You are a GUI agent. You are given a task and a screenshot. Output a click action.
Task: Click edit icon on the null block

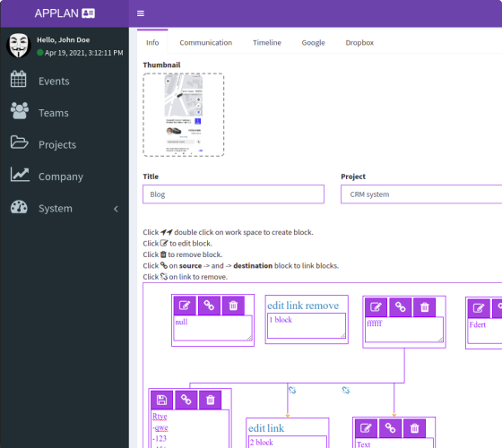pyautogui.click(x=185, y=306)
